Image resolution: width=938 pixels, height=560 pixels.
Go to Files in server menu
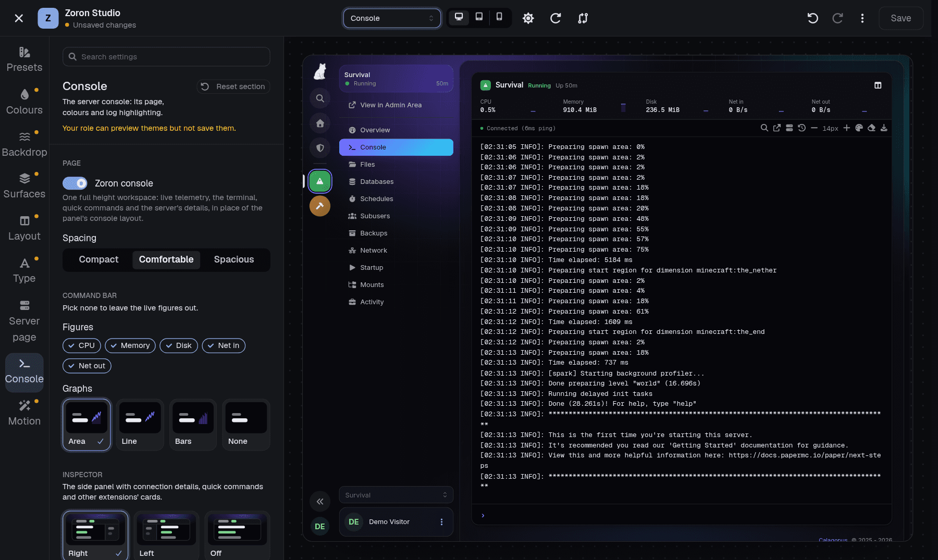pyautogui.click(x=396, y=165)
